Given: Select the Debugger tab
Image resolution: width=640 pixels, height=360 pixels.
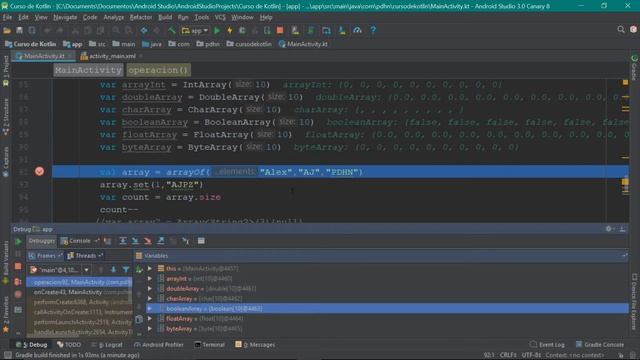Looking at the screenshot, I should (42, 241).
